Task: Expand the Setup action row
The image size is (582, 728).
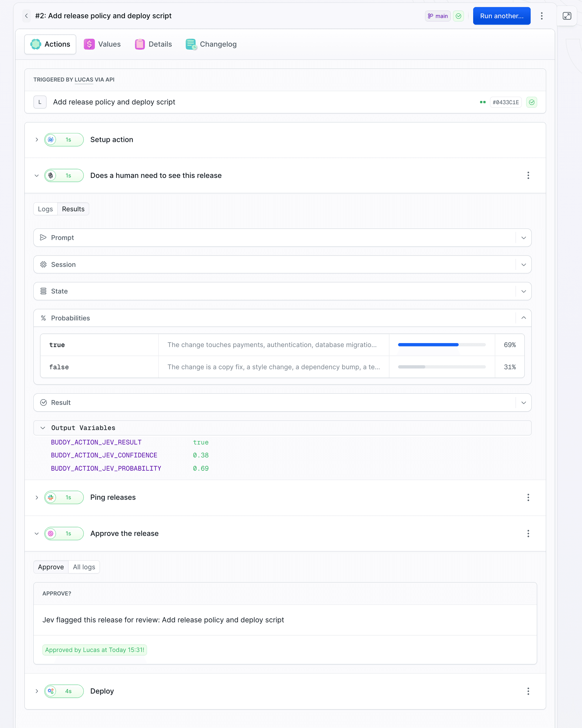Action: pyautogui.click(x=37, y=140)
